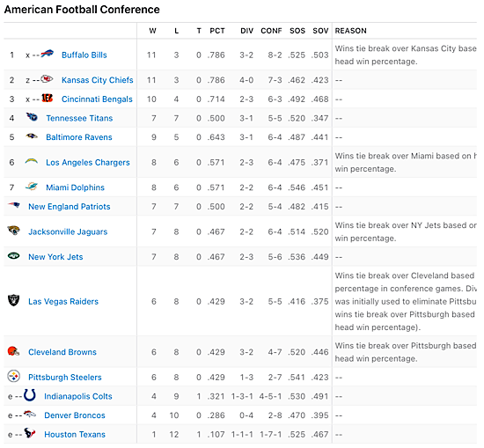The height and width of the screenshot is (448, 484).
Task: Click the Buffalo Bills team logo
Action: pyautogui.click(x=48, y=54)
